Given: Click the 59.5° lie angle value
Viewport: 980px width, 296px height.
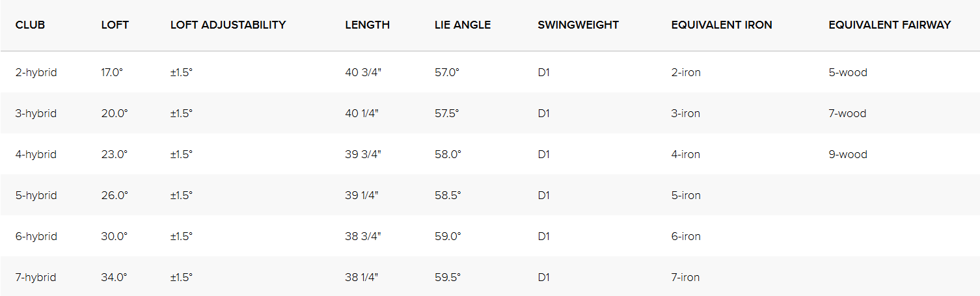Looking at the screenshot, I should pyautogui.click(x=448, y=277).
